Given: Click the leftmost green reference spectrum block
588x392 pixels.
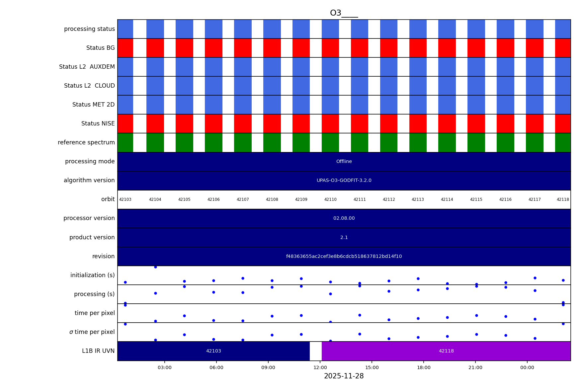Looking at the screenshot, I should point(125,143).
